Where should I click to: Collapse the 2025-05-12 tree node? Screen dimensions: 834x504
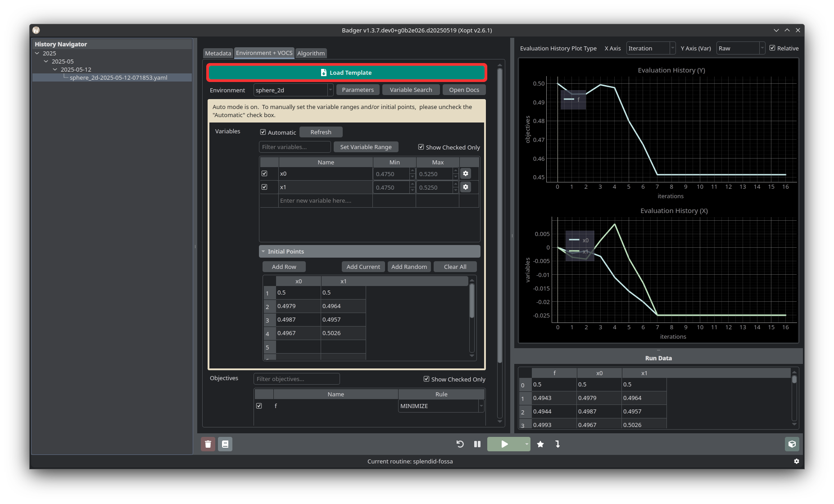point(55,69)
